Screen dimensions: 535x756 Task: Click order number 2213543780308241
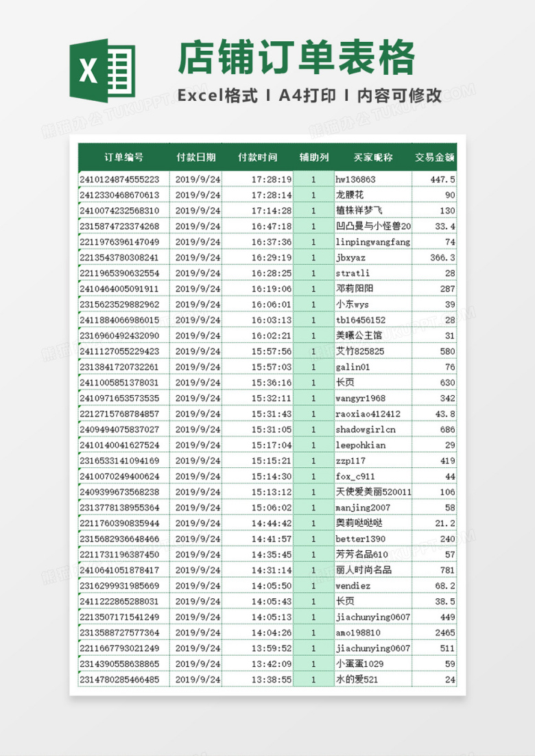tap(119, 257)
